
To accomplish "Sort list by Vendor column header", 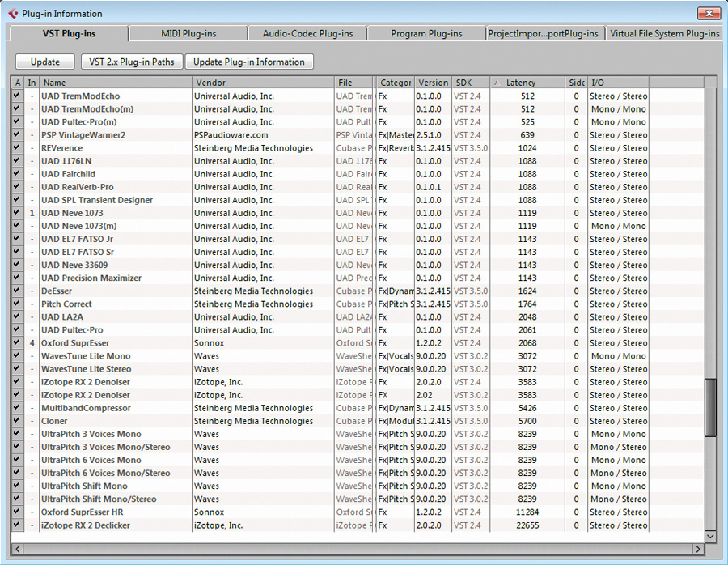I will [263, 83].
